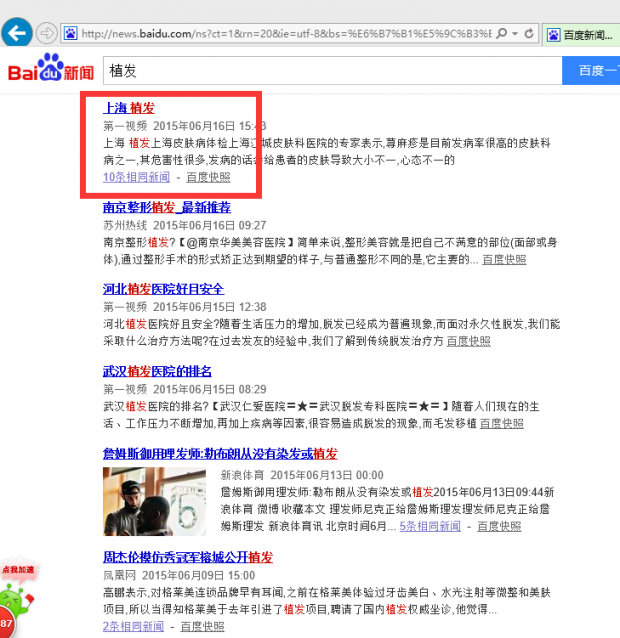
Task: Click the Baidu paw favicon in address bar
Action: (x=70, y=33)
